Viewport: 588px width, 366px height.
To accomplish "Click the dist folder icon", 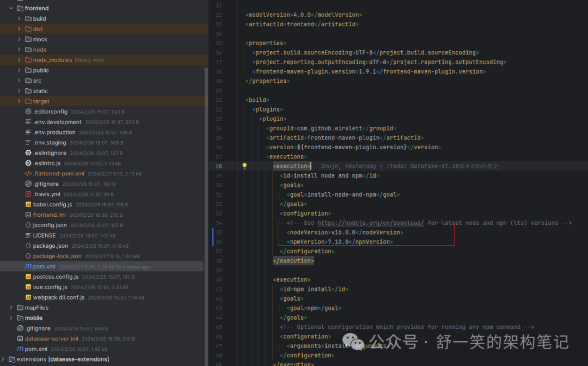I will (28, 29).
